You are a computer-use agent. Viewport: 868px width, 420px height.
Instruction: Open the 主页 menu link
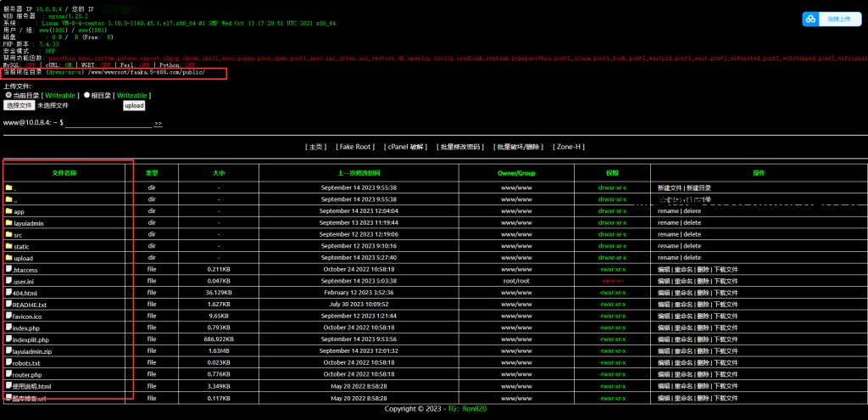[316, 147]
